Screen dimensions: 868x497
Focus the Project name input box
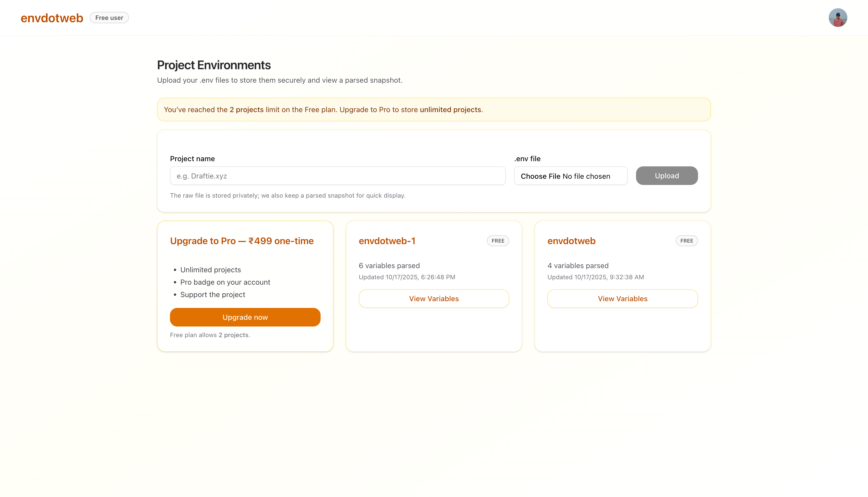[337, 176]
